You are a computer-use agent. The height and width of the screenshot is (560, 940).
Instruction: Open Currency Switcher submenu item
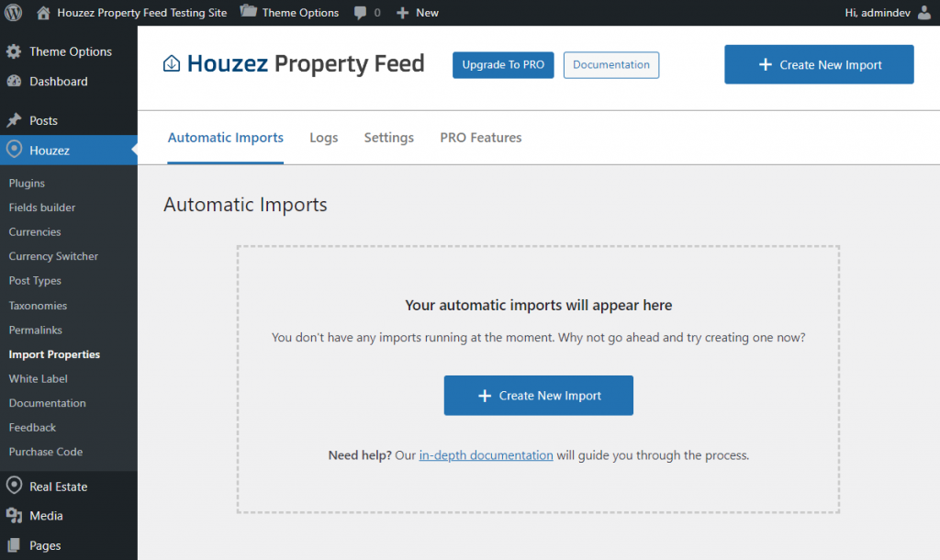(53, 256)
